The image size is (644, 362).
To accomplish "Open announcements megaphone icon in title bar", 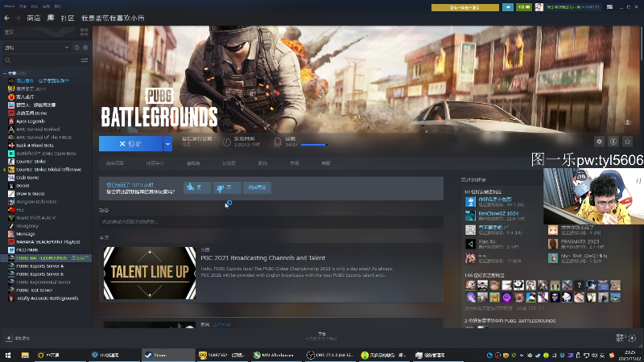I will [x=508, y=7].
